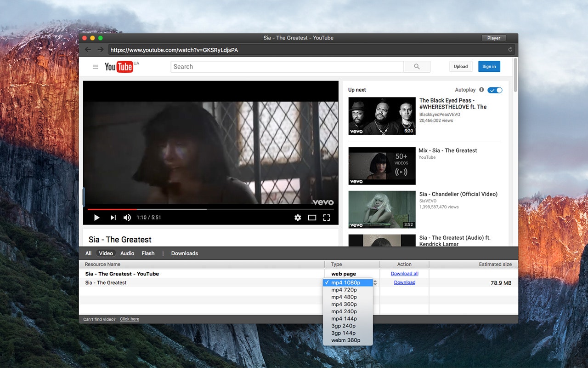Mute the video volume

(x=127, y=218)
